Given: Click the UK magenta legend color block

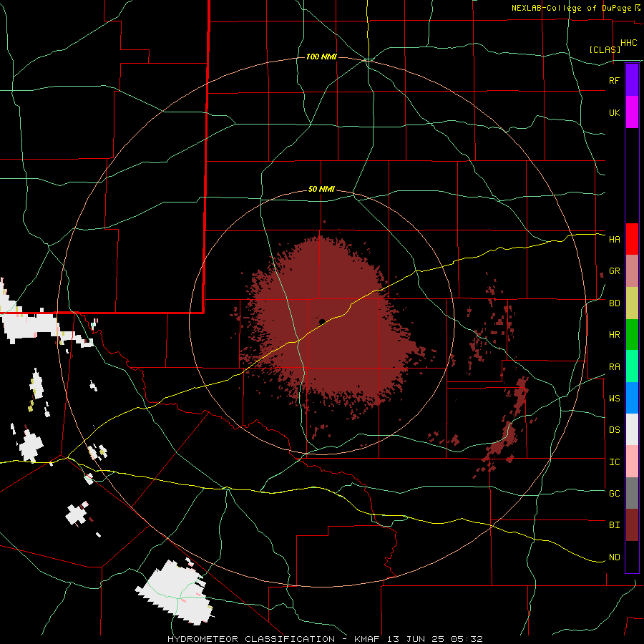Looking at the screenshot, I should tap(632, 112).
